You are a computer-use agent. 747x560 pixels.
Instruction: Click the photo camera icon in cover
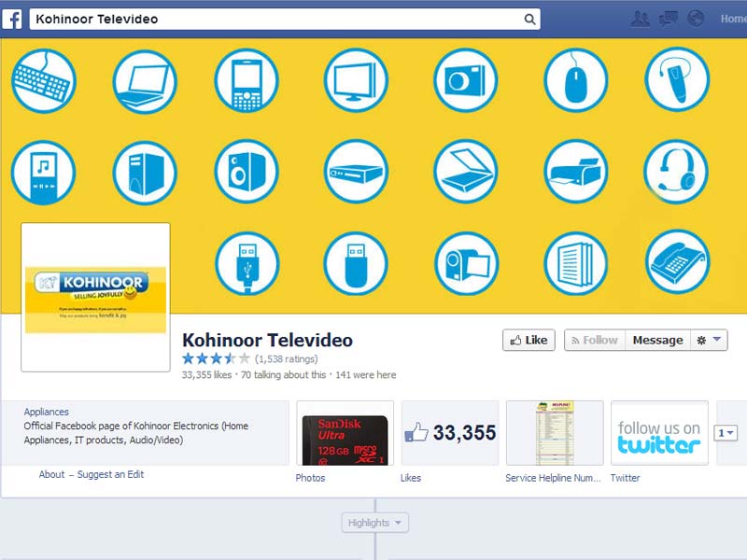[x=465, y=80]
